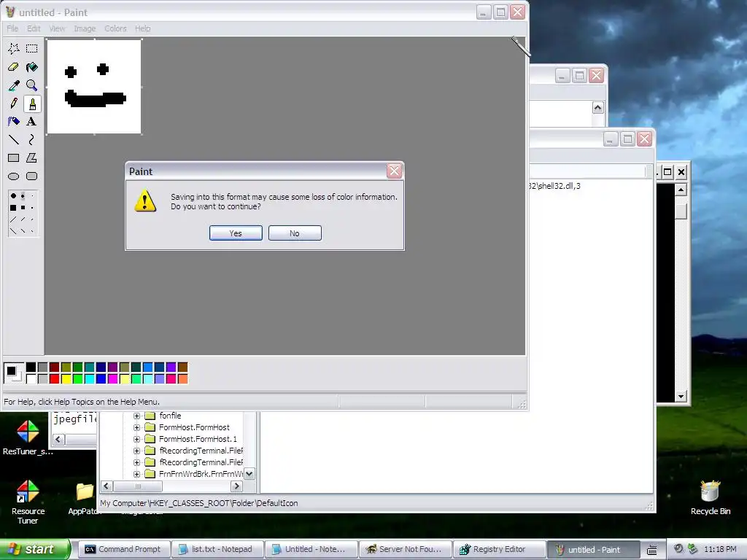
Task: Click the warning icon in Paint dialog
Action: pyautogui.click(x=145, y=201)
